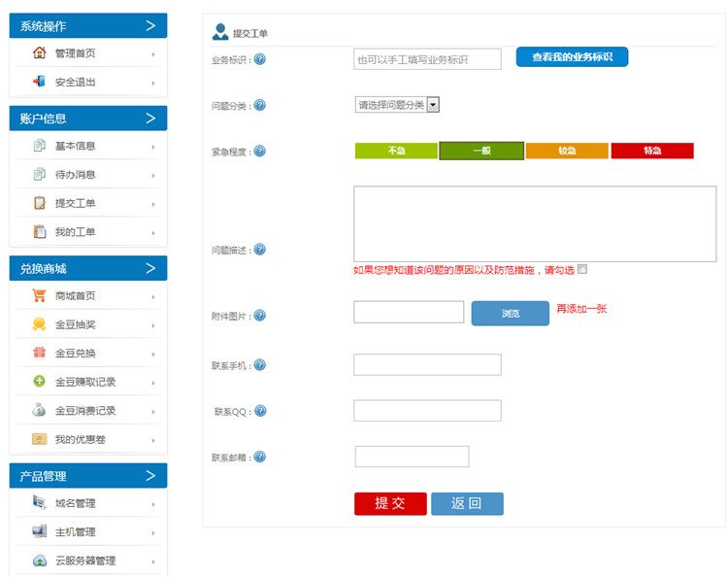Image resolution: width=728 pixels, height=577 pixels.
Task: Click the help icon next to 问题分类
Action: 260,106
